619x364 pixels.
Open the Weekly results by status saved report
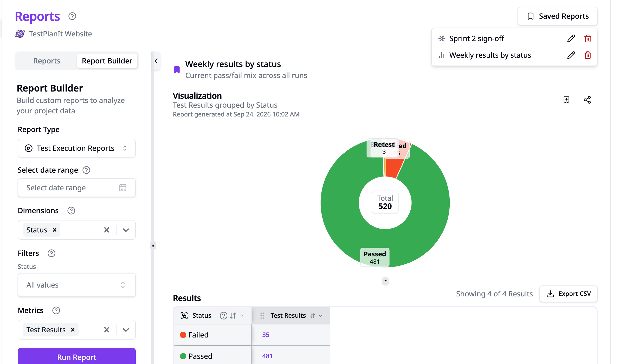[490, 55]
